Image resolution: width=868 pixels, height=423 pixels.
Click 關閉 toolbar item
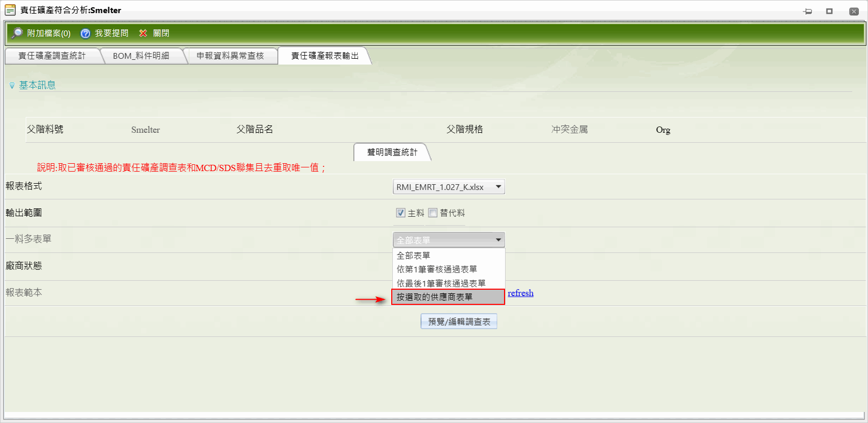point(161,33)
